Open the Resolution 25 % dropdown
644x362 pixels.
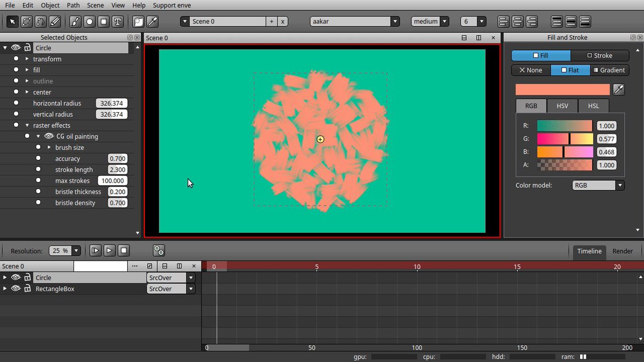click(x=76, y=250)
